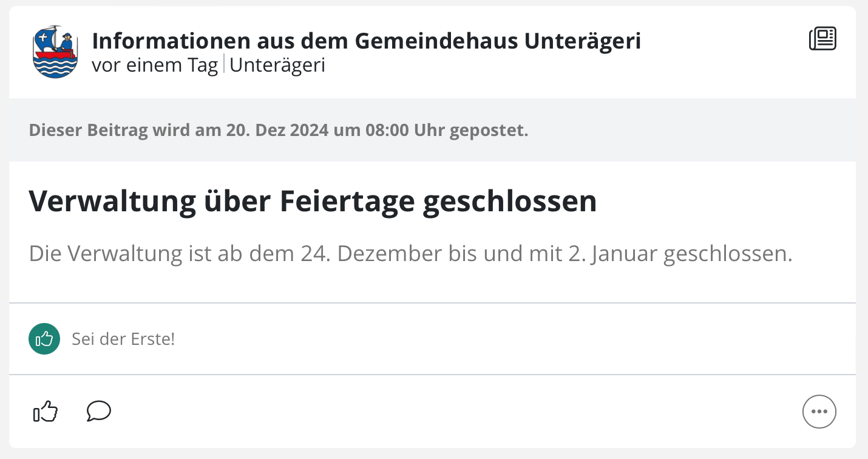
Task: Click the word "Gemeindehaus" in the author title
Action: [436, 41]
